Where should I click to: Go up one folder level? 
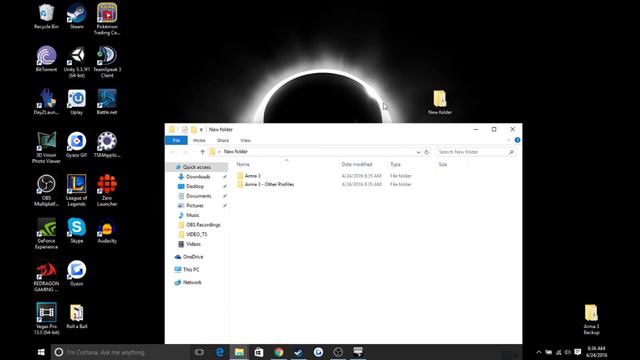(202, 152)
